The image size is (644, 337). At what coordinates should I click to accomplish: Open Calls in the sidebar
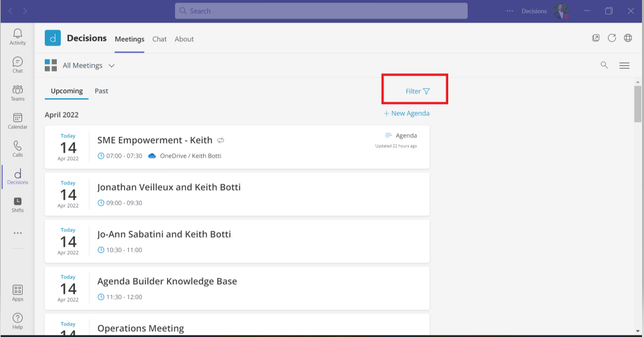click(17, 149)
